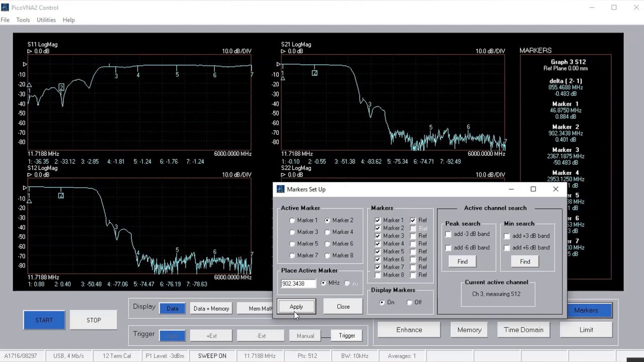Click the Markers Set Up dialog icon
The width and height of the screenshot is (644, 362).
[281, 189]
